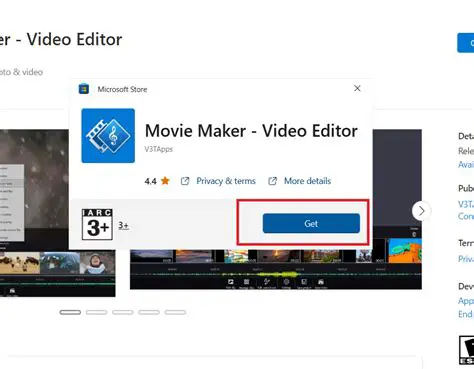The width and height of the screenshot is (474, 369).
Task: Open the More details link
Action: pos(307,181)
